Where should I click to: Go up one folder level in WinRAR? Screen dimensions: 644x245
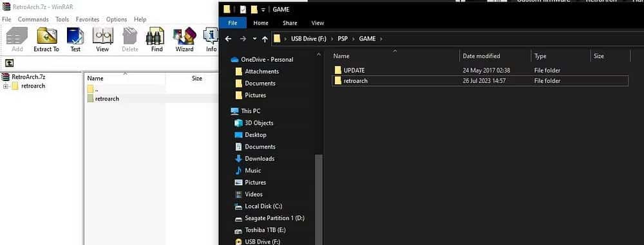tap(9, 63)
